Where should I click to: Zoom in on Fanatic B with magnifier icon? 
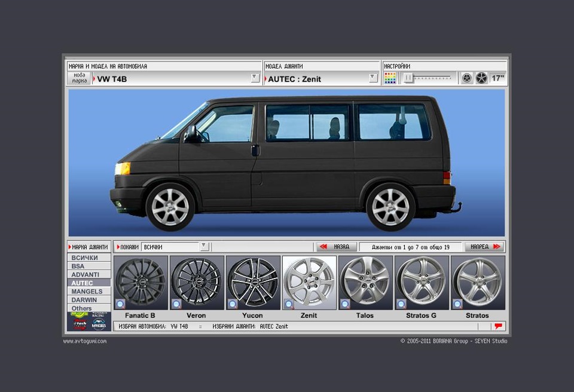pyautogui.click(x=120, y=304)
